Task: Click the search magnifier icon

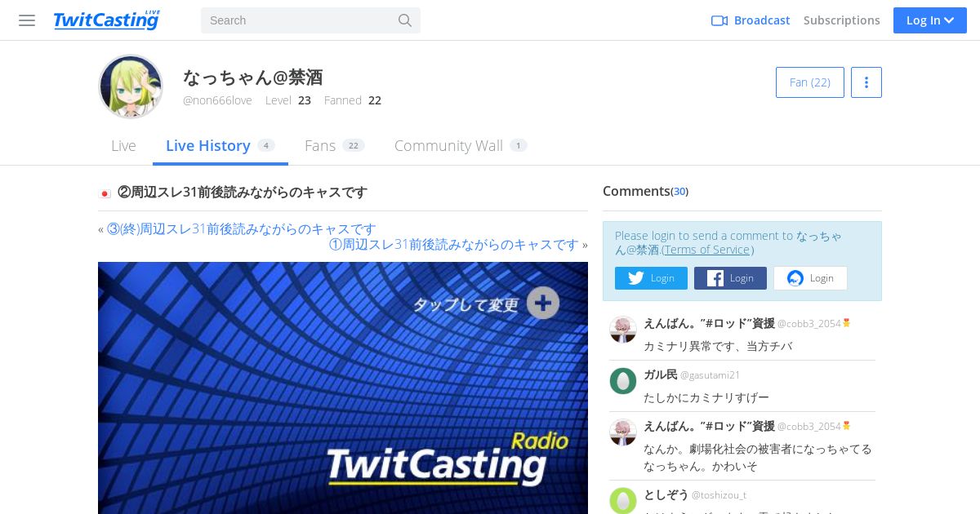Action: (405, 20)
